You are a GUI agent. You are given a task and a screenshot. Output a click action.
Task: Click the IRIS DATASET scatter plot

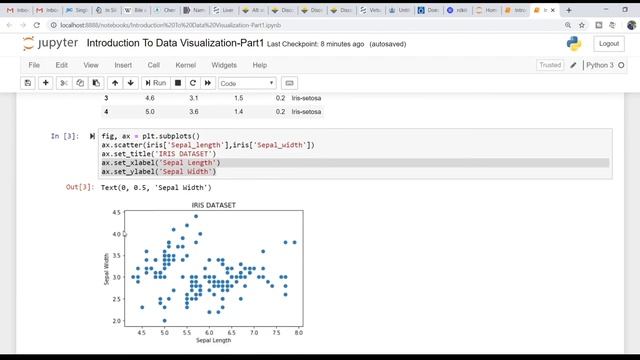[x=204, y=272]
